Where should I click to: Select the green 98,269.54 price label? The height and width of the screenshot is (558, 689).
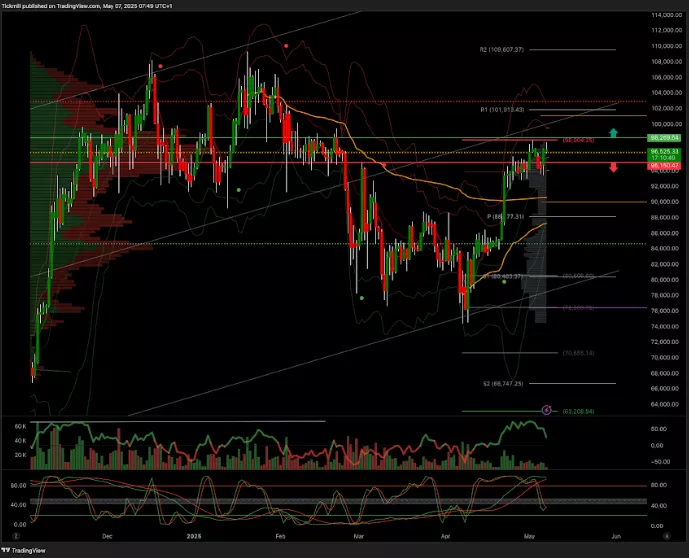coord(663,137)
